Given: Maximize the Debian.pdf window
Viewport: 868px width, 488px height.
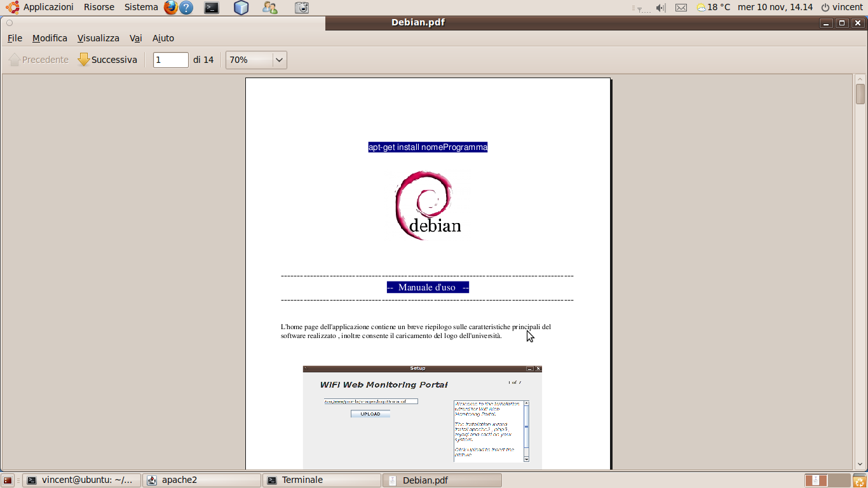Looking at the screenshot, I should click(842, 23).
